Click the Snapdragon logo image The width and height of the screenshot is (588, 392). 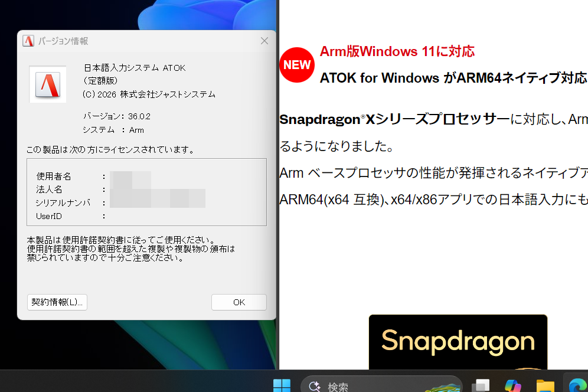coord(458,342)
